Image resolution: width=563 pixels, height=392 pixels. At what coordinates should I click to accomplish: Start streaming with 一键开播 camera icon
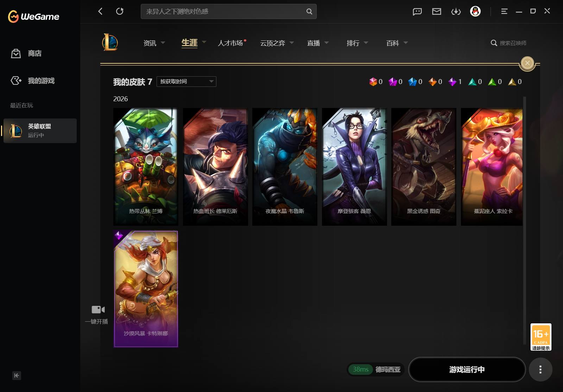98,309
